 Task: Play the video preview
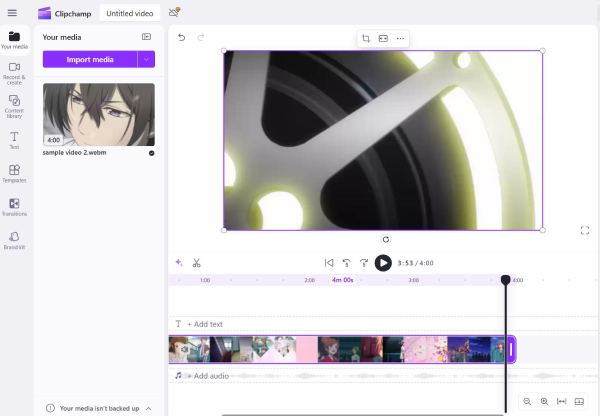[383, 263]
